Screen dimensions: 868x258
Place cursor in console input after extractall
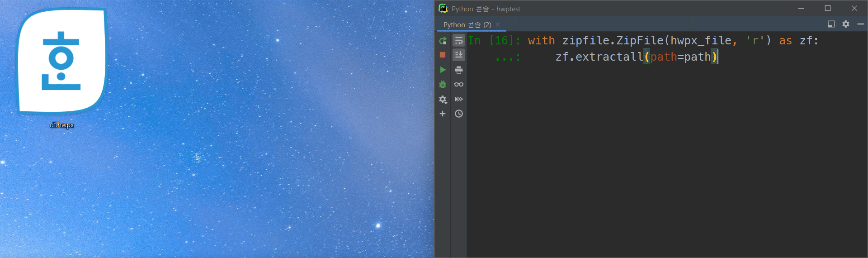(x=718, y=57)
